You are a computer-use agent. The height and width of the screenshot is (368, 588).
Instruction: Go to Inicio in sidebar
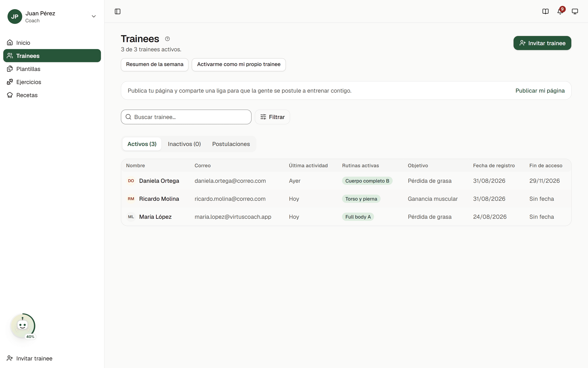coord(52,43)
